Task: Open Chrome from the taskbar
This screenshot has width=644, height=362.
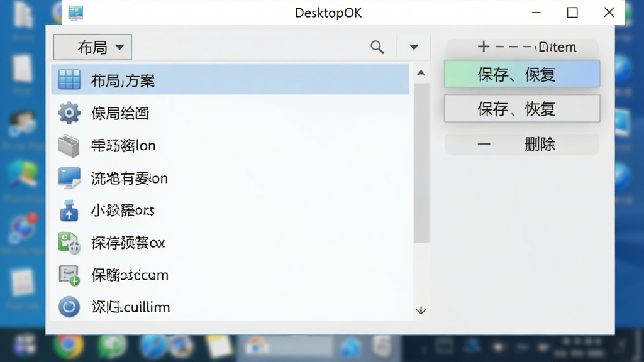Action: (68, 346)
